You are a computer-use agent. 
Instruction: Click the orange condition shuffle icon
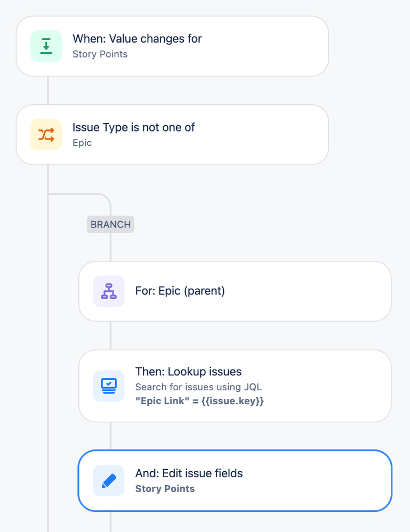[x=46, y=135]
